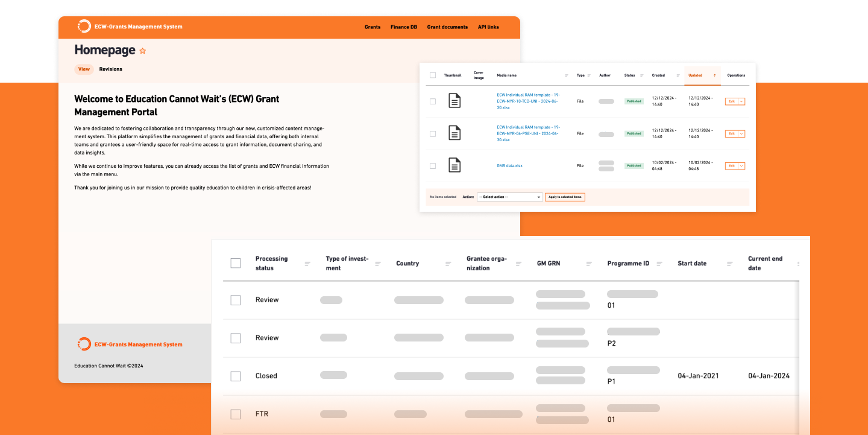Check the box for the Review row with P2
Viewport: 868px width, 435px height.
(236, 338)
